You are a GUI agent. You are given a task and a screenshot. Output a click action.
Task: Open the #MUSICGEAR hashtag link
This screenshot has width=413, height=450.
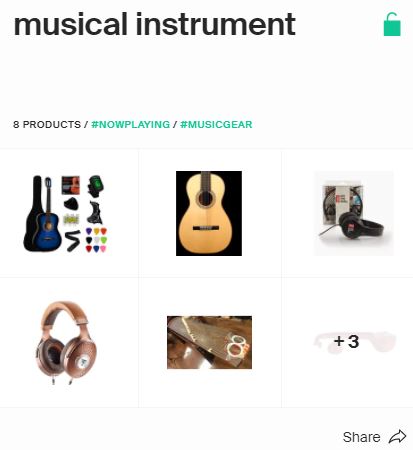tap(216, 124)
